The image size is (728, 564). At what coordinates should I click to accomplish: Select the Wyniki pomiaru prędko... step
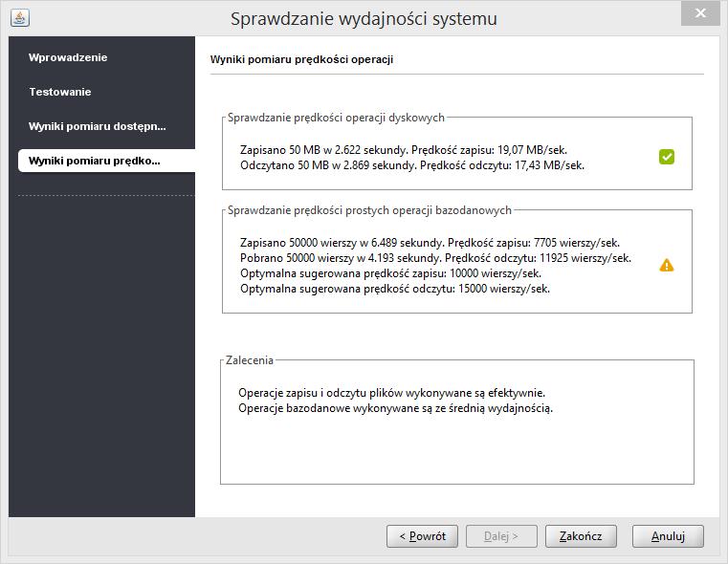(x=106, y=161)
